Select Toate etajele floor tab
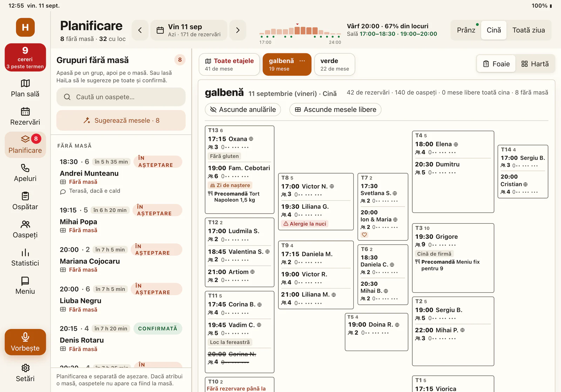The width and height of the screenshot is (561, 392). tap(229, 64)
